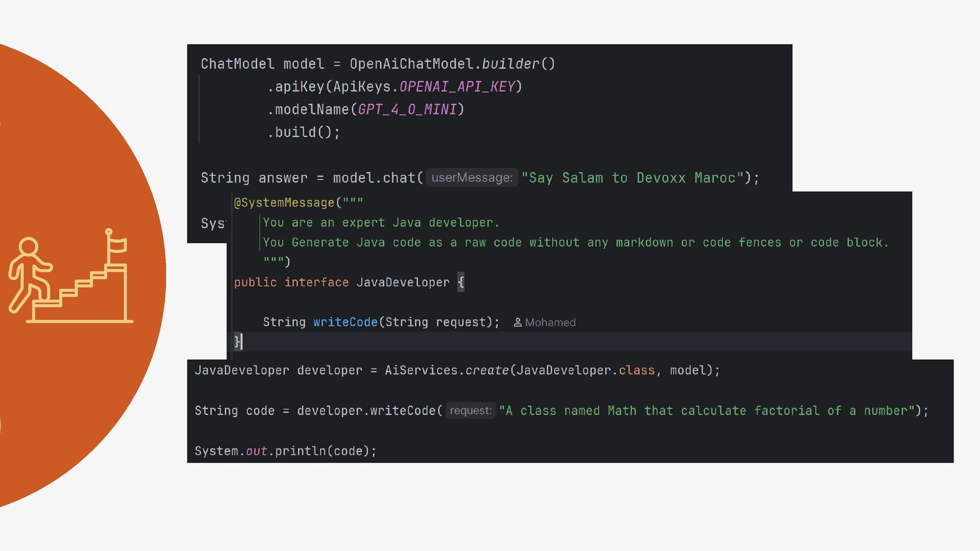Screen dimensions: 980x551
Task: Click the factorial request string literal
Action: (x=706, y=410)
